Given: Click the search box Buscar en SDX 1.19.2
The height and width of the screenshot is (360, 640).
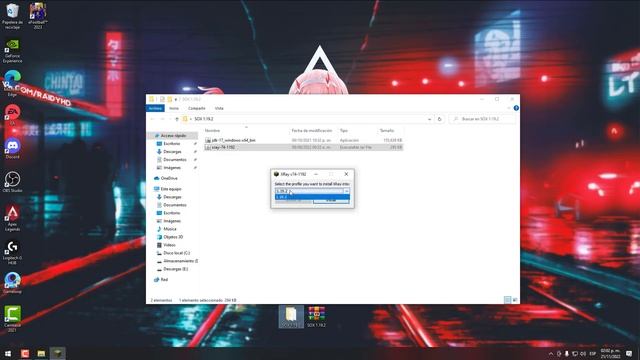Looking at the screenshot, I should pos(482,119).
